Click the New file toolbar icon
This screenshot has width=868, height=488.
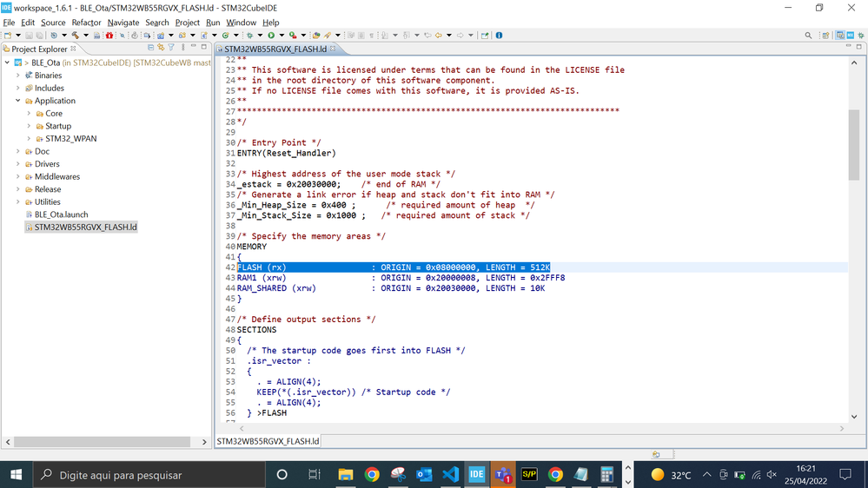tap(7, 36)
